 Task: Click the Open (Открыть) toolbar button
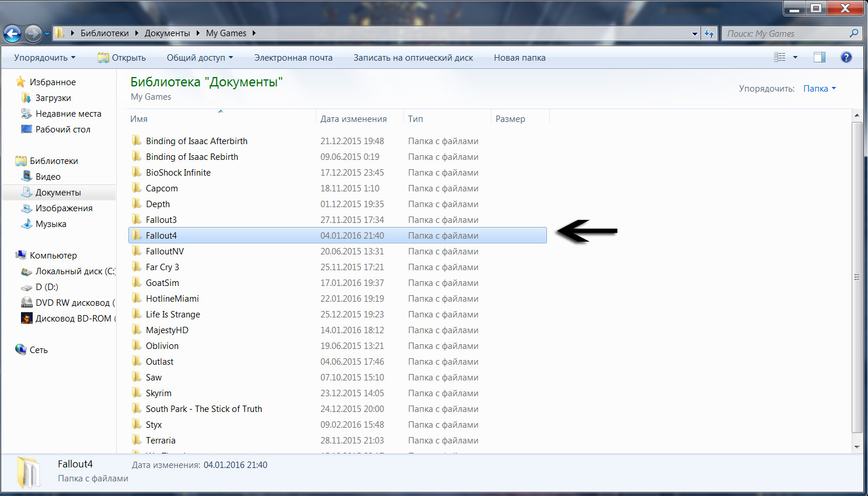coord(121,58)
